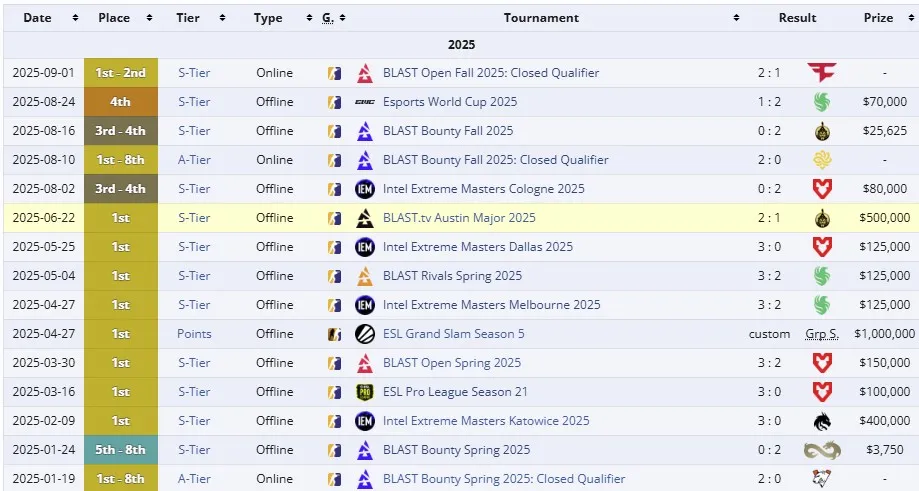Open BLAST Open Spring 2025 link
The width and height of the screenshot is (919, 491).
point(451,363)
